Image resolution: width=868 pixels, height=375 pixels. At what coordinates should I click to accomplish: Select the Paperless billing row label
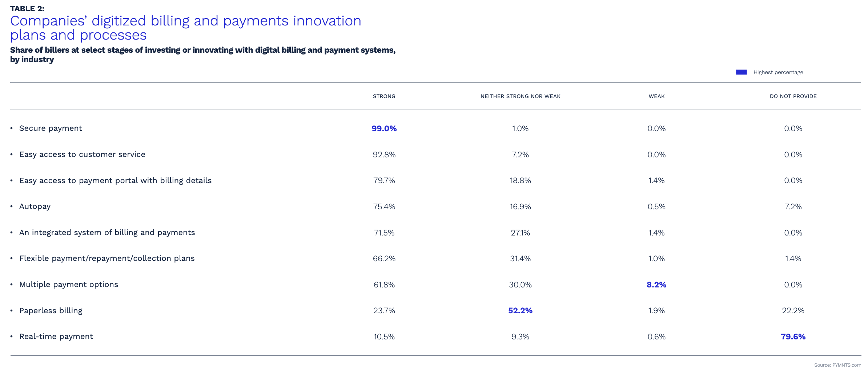click(x=51, y=311)
